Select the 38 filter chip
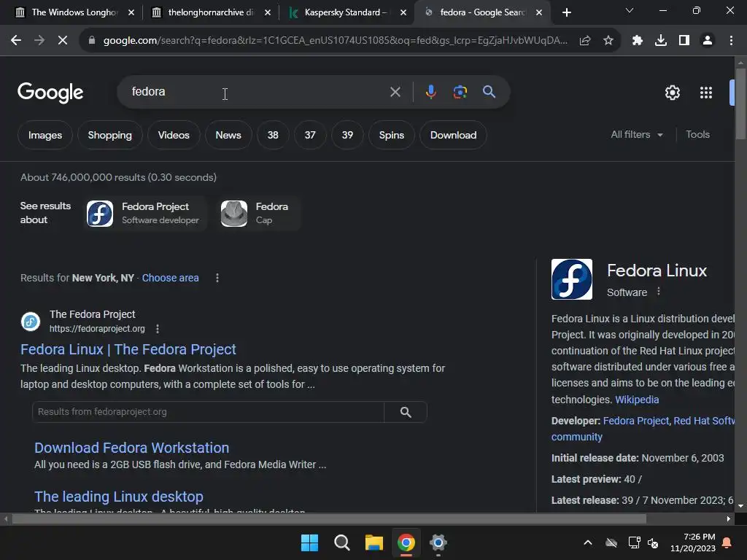This screenshot has width=747, height=560. [273, 135]
